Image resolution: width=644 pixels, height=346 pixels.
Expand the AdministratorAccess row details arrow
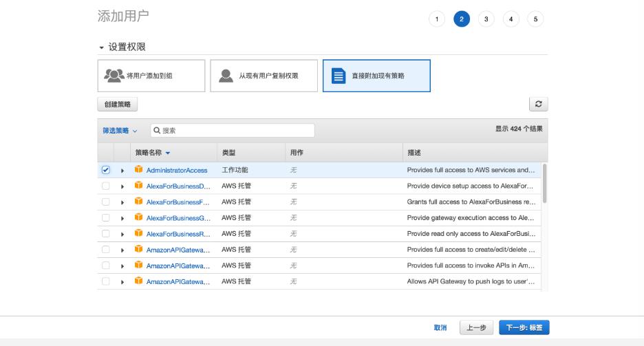pos(122,171)
